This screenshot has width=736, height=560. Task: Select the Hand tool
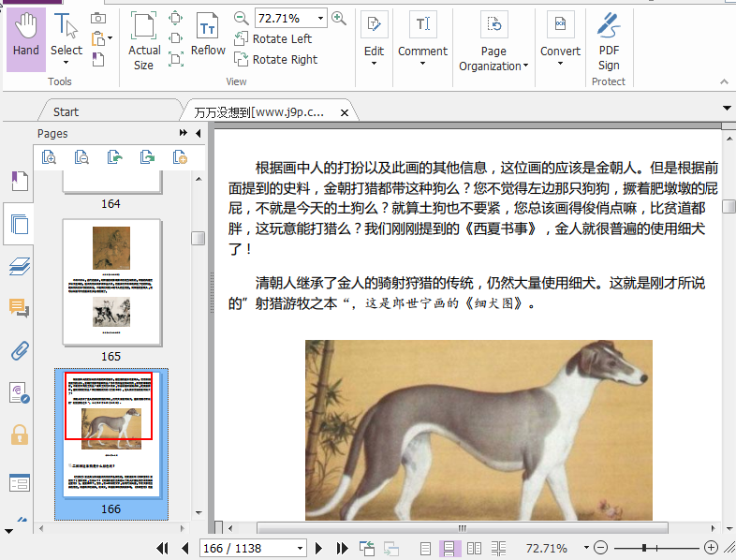tap(26, 37)
